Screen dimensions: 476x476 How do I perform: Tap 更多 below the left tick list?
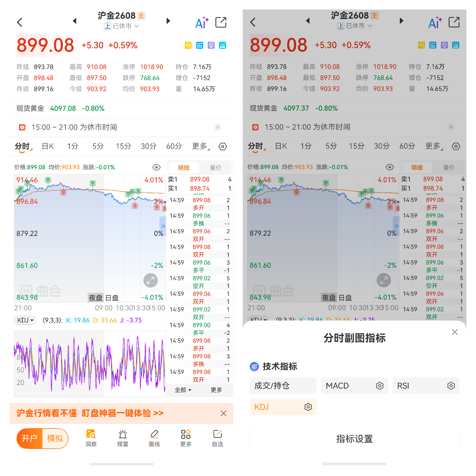click(217, 390)
